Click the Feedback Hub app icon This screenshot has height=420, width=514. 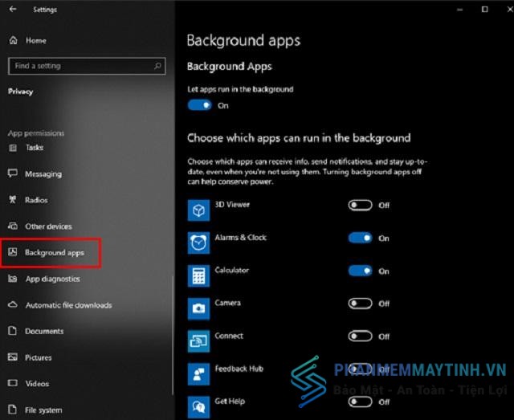click(198, 374)
